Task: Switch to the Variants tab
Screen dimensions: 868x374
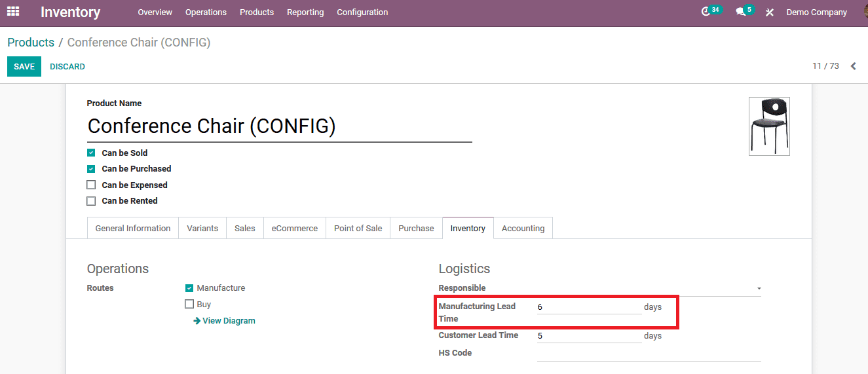Action: point(202,228)
